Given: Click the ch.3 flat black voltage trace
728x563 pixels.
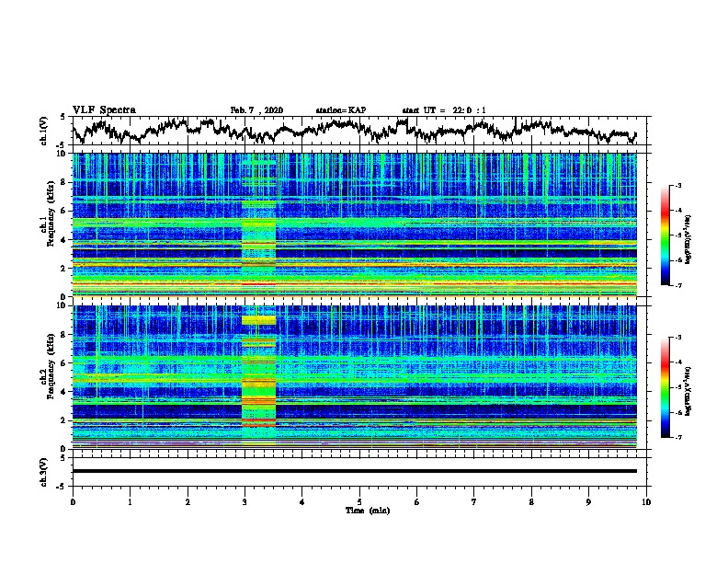Looking at the screenshot, I should point(355,471).
